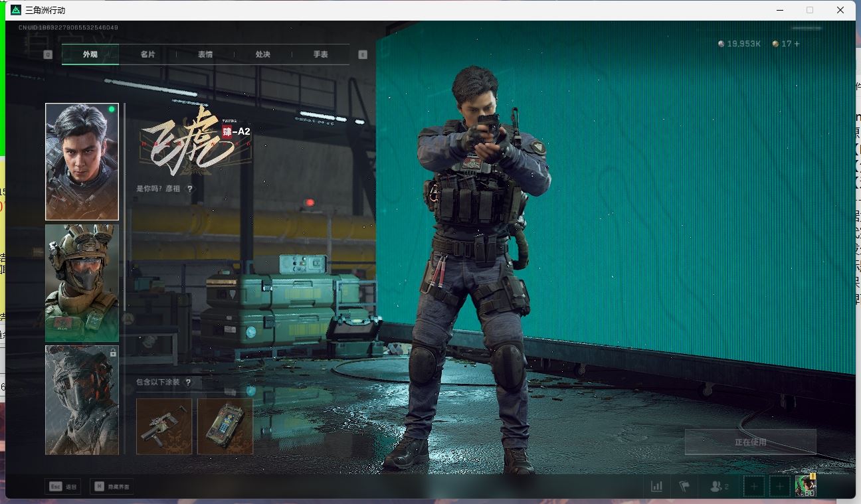Viewport: 861px width, 504px height.
Task: Click the second empty squad slot plus
Action: pos(780,486)
